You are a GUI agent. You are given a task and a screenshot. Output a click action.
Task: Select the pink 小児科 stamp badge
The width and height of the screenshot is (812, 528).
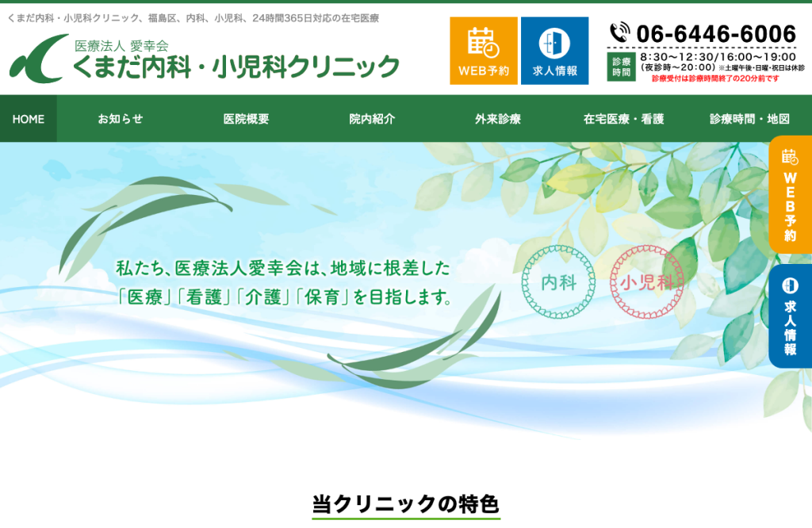(647, 282)
